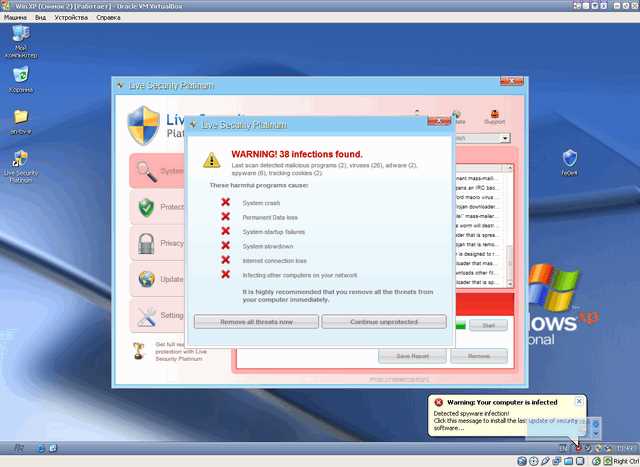Select the Recycle Bin desktop icon
This screenshot has height=467, width=640.
tap(21, 80)
